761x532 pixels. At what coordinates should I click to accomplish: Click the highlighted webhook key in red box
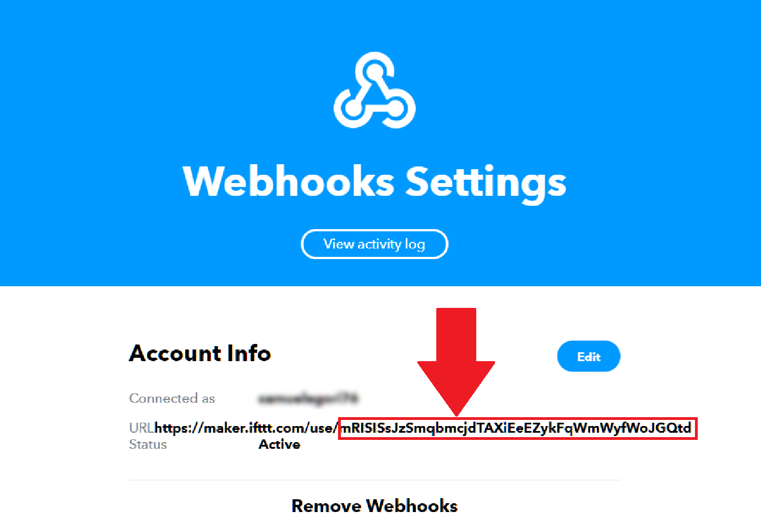[x=516, y=428]
